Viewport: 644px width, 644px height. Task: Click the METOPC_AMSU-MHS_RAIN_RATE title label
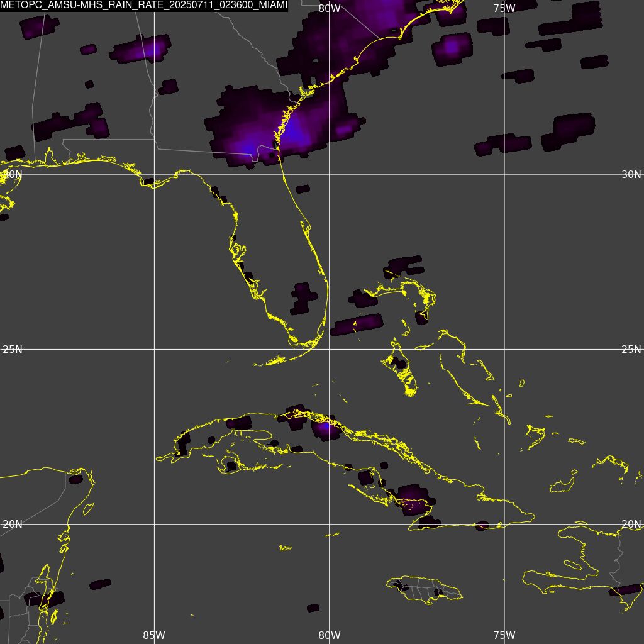[x=144, y=5]
